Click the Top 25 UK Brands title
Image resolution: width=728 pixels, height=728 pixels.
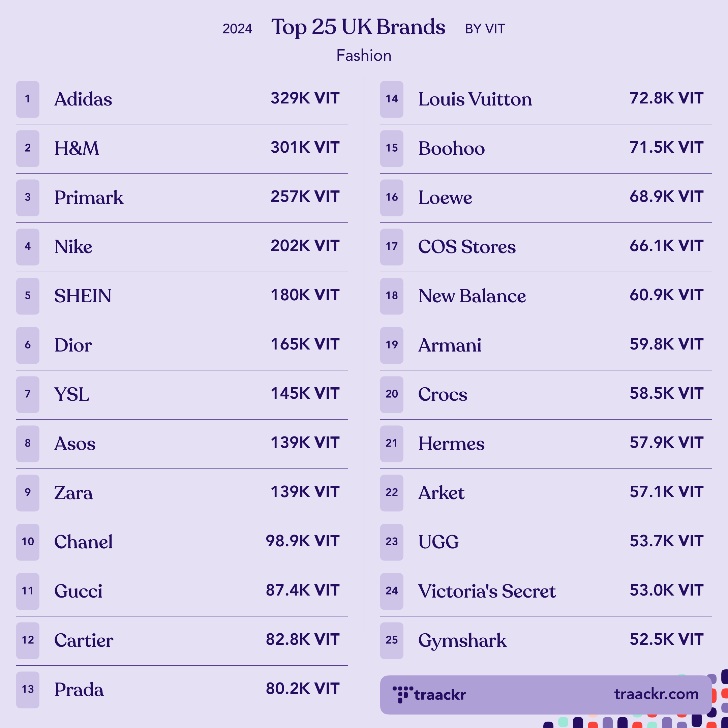point(358,28)
